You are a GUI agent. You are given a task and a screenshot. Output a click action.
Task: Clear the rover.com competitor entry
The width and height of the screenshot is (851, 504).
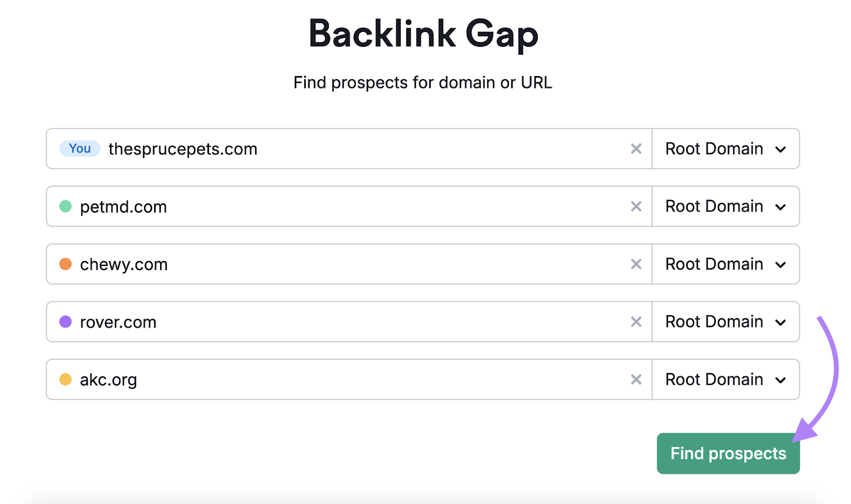(636, 322)
